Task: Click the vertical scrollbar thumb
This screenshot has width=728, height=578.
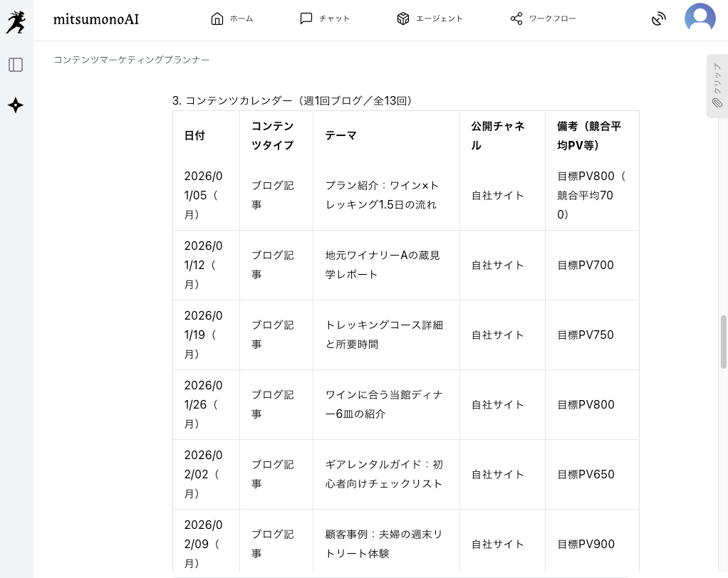Action: (x=724, y=342)
